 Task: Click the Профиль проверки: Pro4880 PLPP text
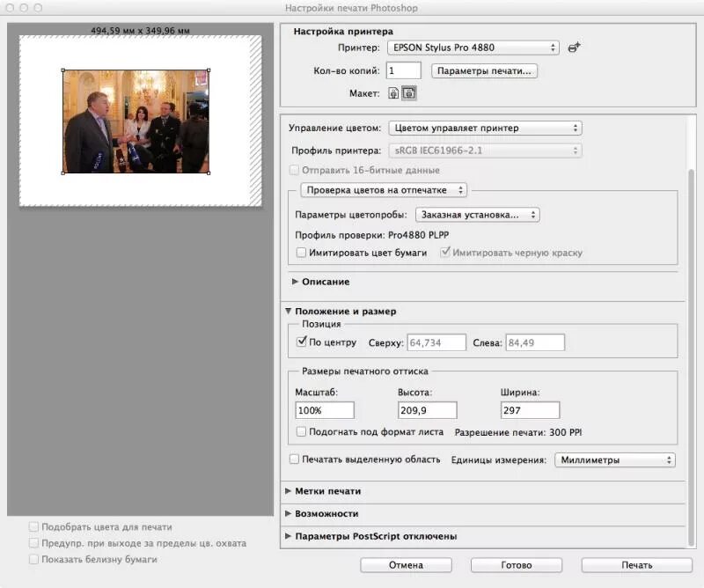pyautogui.click(x=371, y=235)
